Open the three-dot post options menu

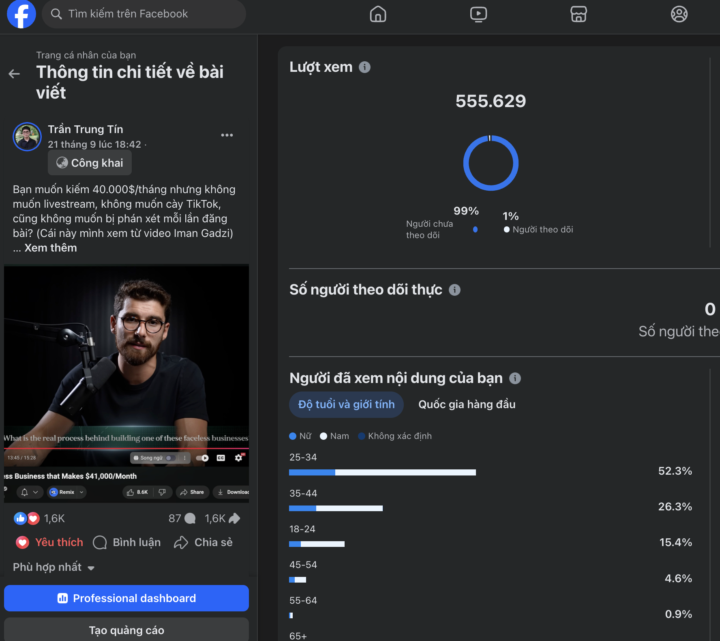[x=227, y=136]
